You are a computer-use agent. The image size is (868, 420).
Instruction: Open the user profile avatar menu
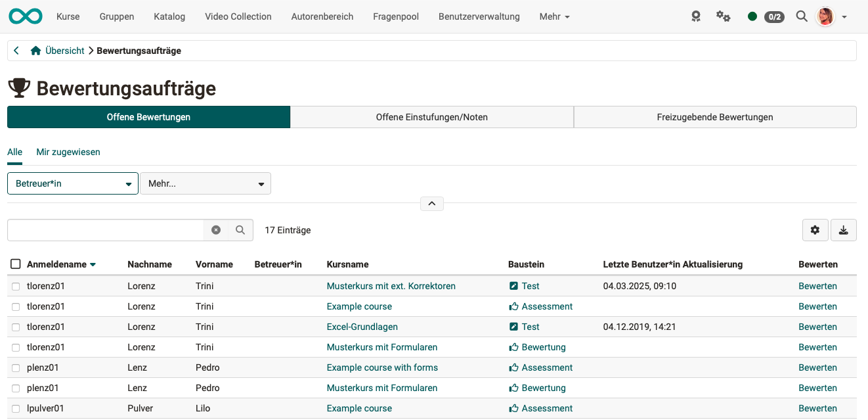(x=825, y=16)
